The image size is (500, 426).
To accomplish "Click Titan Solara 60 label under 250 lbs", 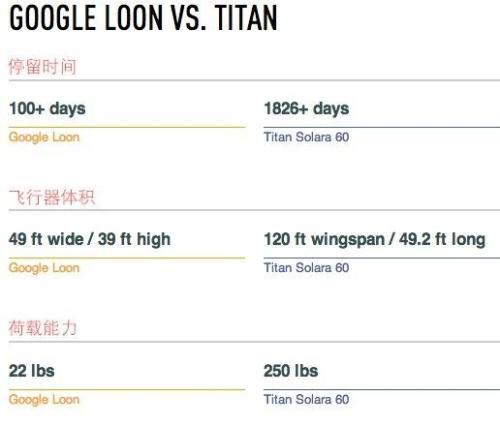I will [306, 399].
